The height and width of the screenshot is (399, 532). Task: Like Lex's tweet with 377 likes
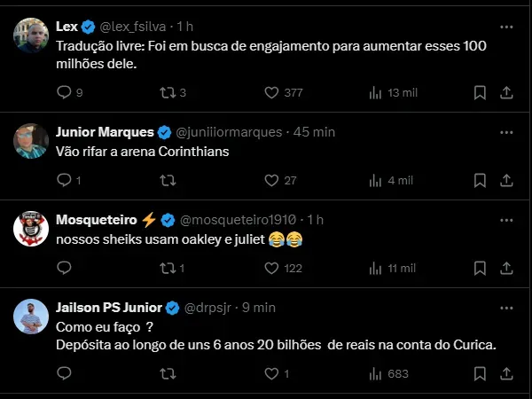274,92
